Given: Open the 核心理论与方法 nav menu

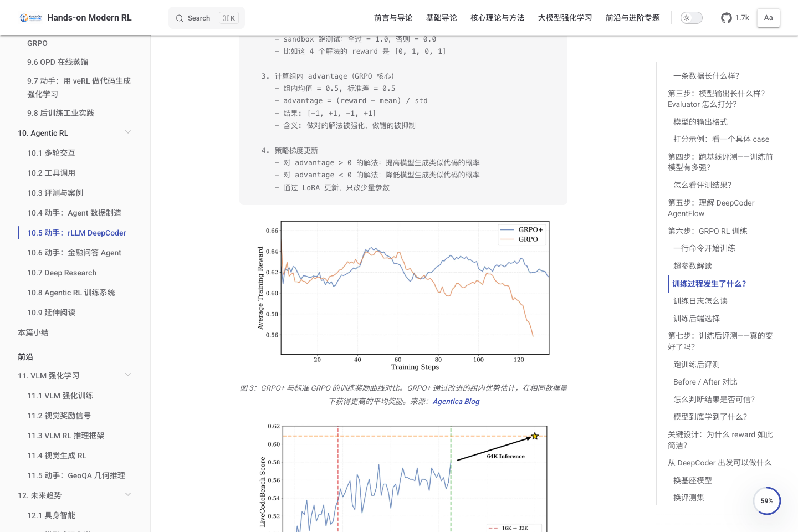Looking at the screenshot, I should (x=498, y=18).
